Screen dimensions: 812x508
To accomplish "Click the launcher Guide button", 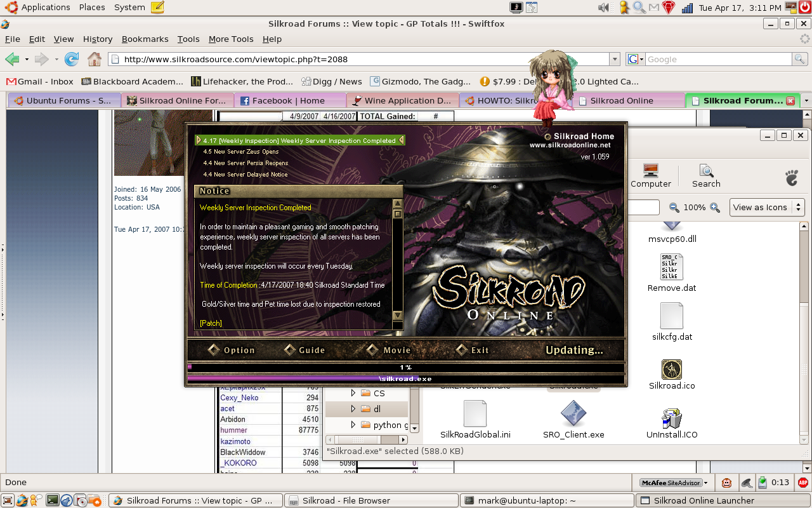I will pyautogui.click(x=304, y=350).
